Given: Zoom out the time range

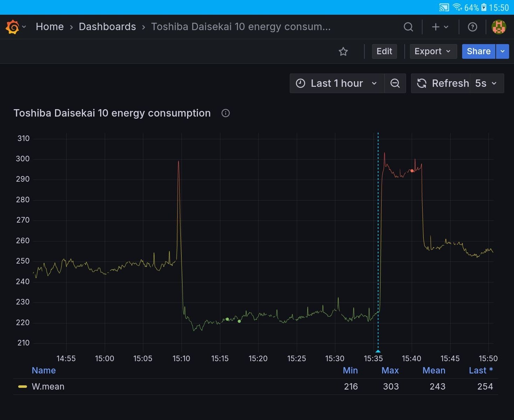Looking at the screenshot, I should click(x=395, y=83).
